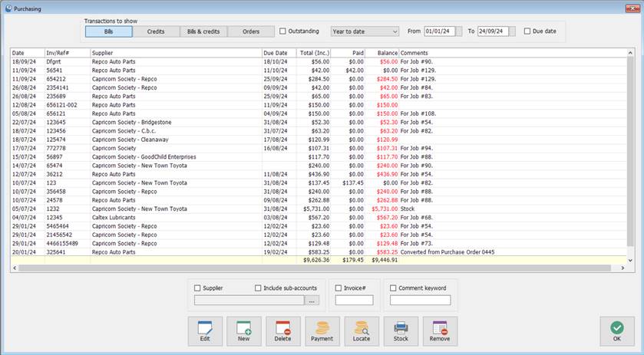The height and width of the screenshot is (355, 644).
Task: Click the vertical scrollbar down arrow
Action: point(630,260)
